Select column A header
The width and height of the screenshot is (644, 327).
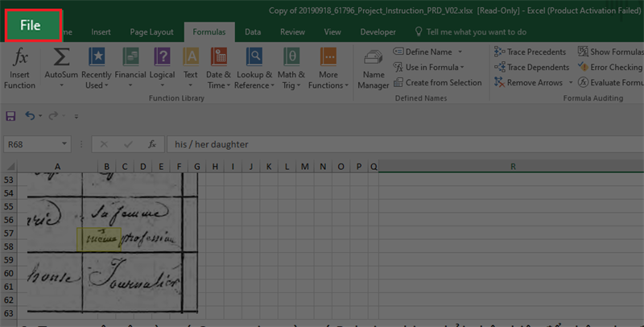57,167
